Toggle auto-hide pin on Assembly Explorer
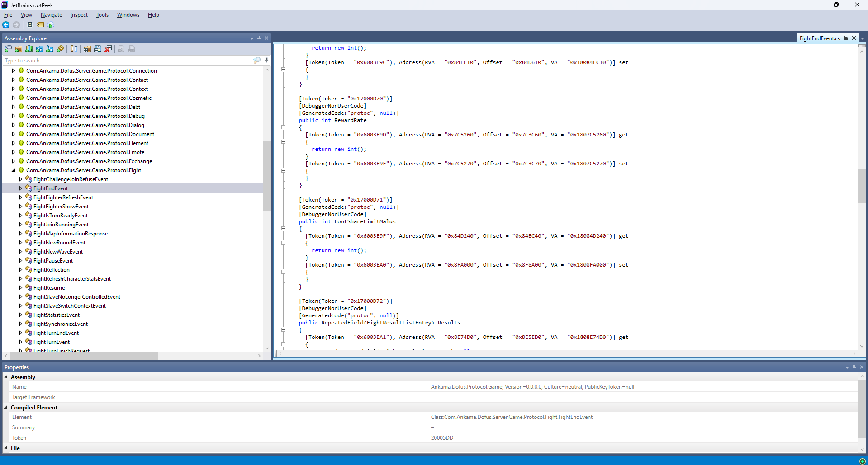The width and height of the screenshot is (868, 465). (x=259, y=38)
